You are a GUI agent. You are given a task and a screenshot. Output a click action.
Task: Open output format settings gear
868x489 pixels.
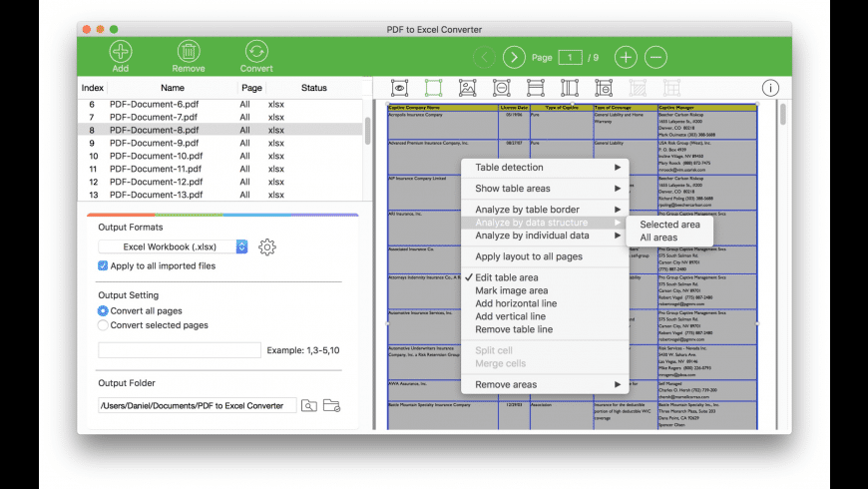tap(266, 246)
